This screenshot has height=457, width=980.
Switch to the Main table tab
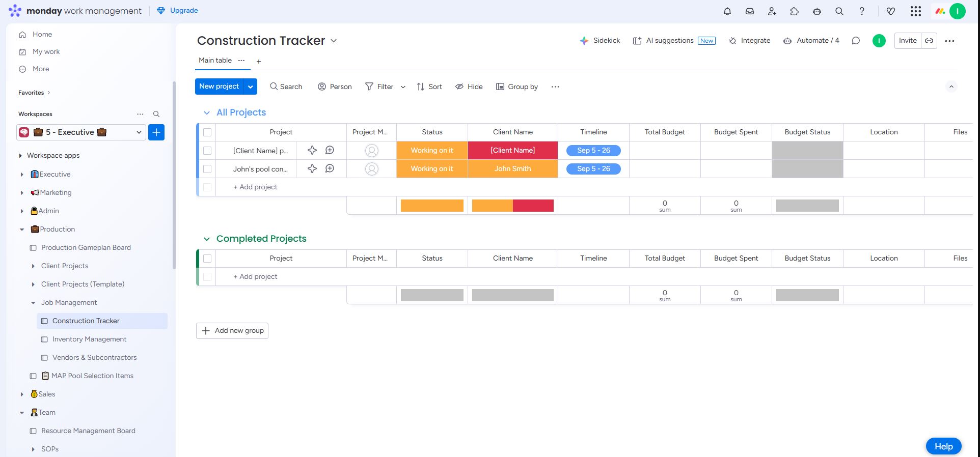(x=215, y=60)
